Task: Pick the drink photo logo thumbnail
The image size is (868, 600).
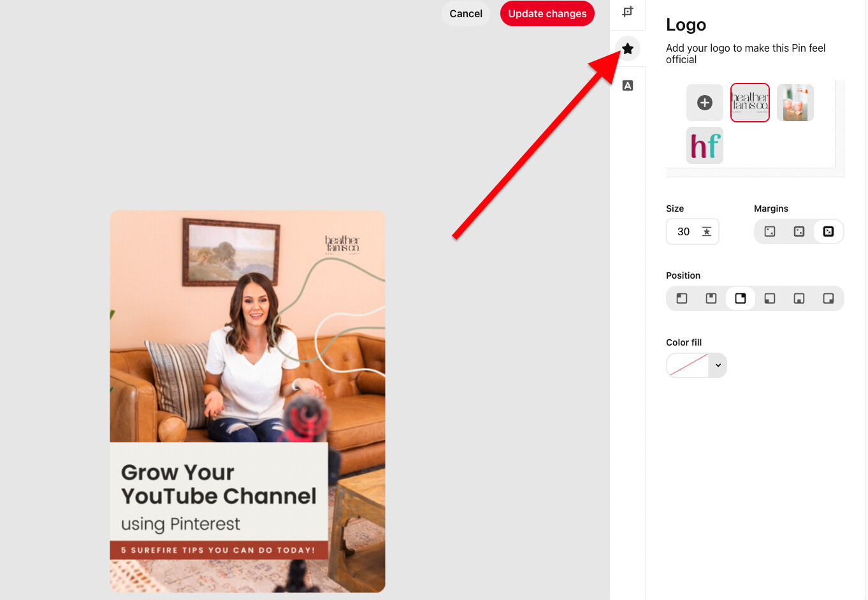Action: [795, 103]
